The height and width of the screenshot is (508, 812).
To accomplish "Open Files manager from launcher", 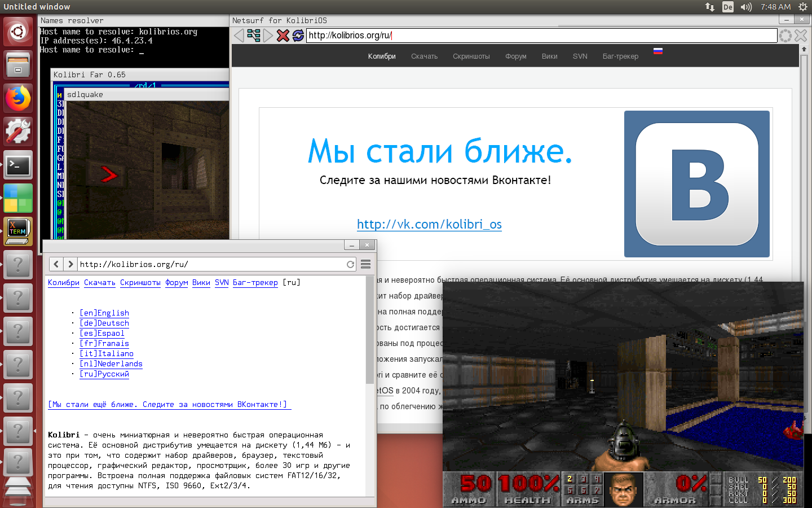I will (x=18, y=65).
